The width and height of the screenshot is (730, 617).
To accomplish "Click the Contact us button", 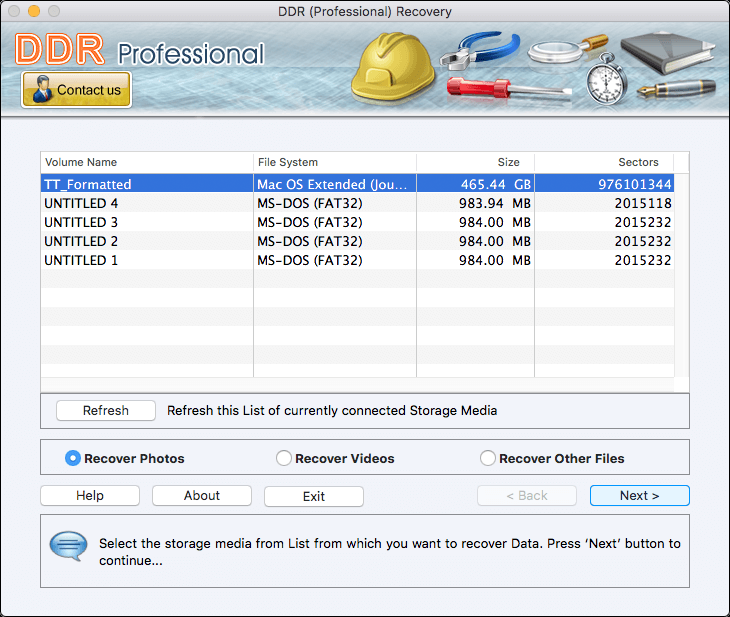I will [76, 89].
